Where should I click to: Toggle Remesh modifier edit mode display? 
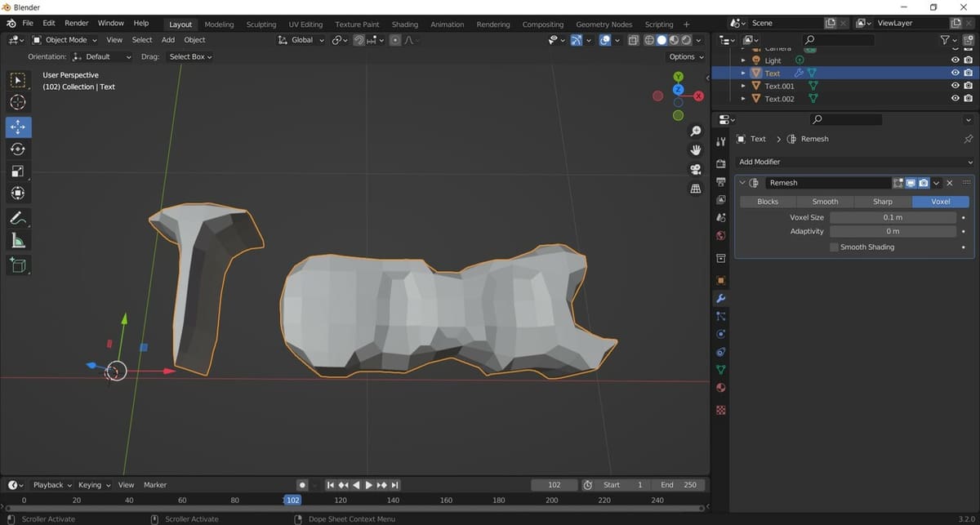pyautogui.click(x=898, y=183)
